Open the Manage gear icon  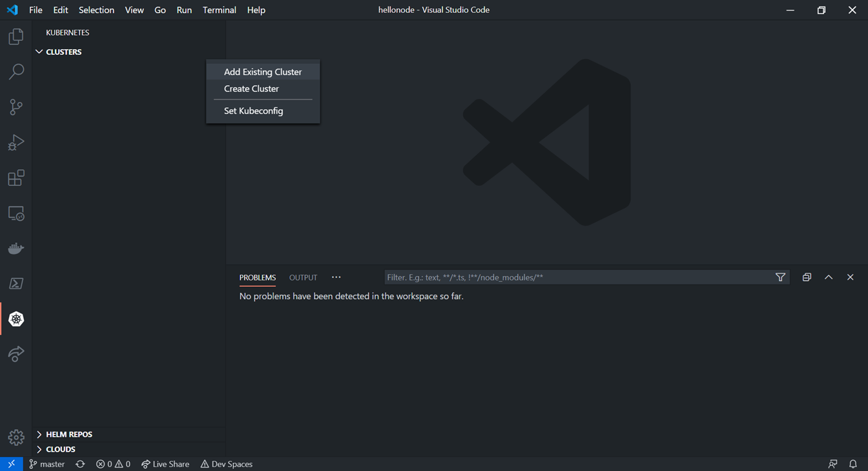[x=16, y=437]
